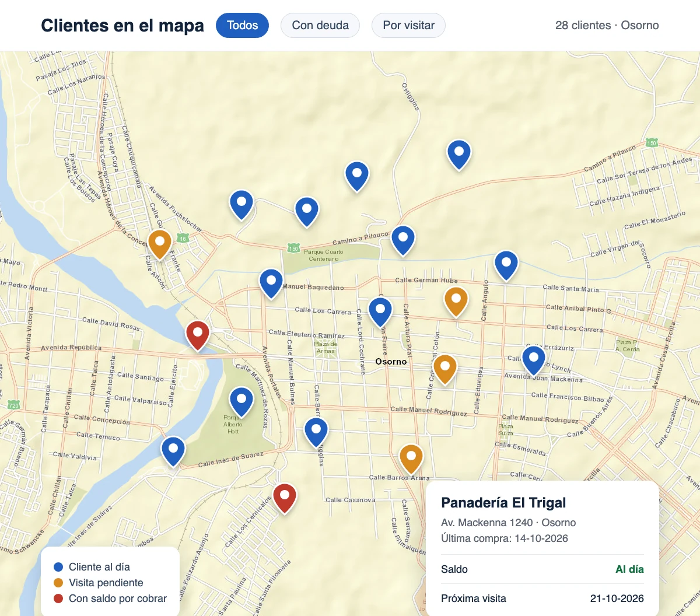Click the blue pin on Calle Inés de Suárez
Screen dimensions: 700x616
tap(173, 452)
